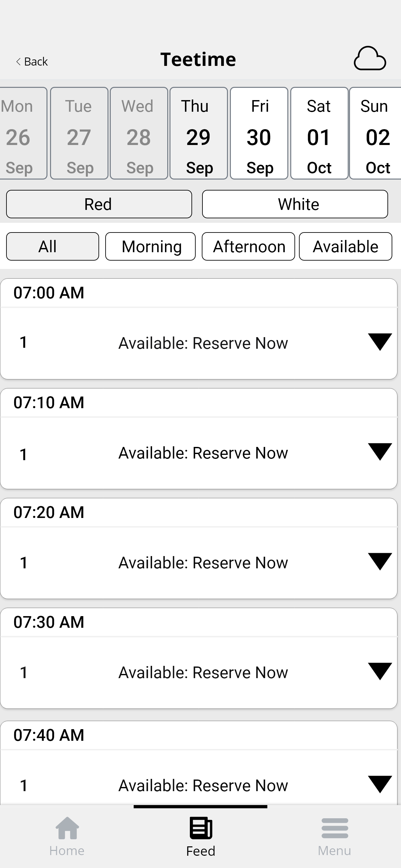Viewport: 401px width, 868px height.
Task: Filter tee times by Morning
Action: click(x=150, y=246)
